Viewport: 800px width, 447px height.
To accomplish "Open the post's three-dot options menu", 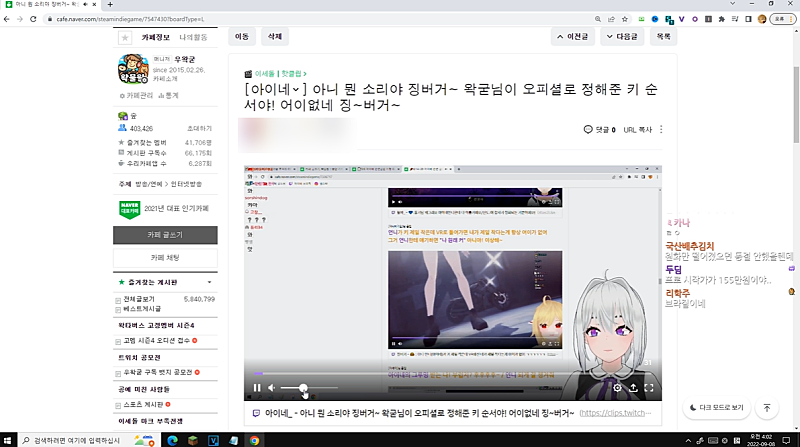I will click(661, 130).
